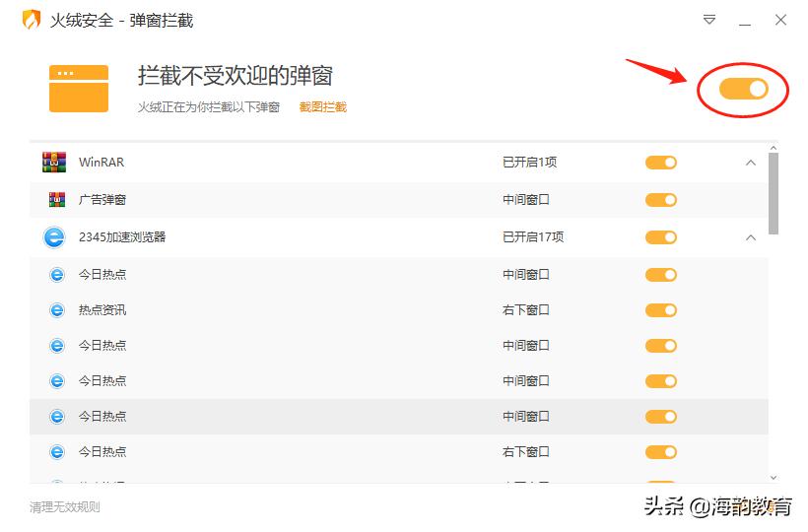The height and width of the screenshot is (532, 808).
Task: Click the 已开启17项 status text
Action: point(533,236)
